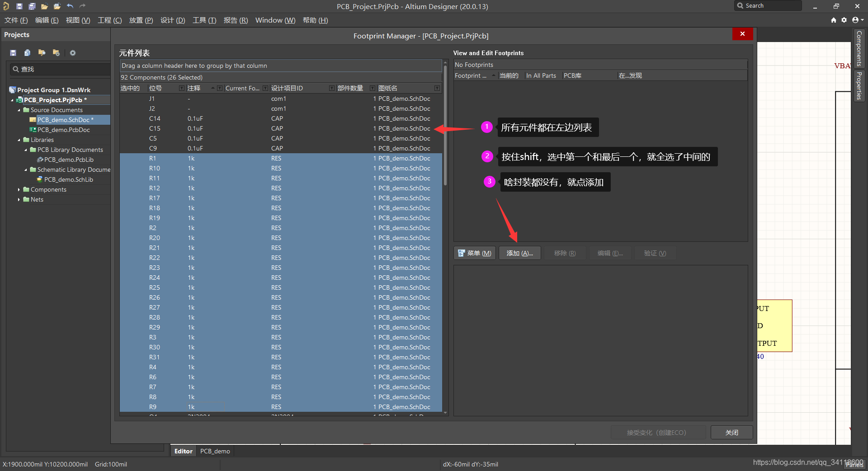868x471 pixels.
Task: Open the 视图 (V) menu
Action: pos(78,20)
